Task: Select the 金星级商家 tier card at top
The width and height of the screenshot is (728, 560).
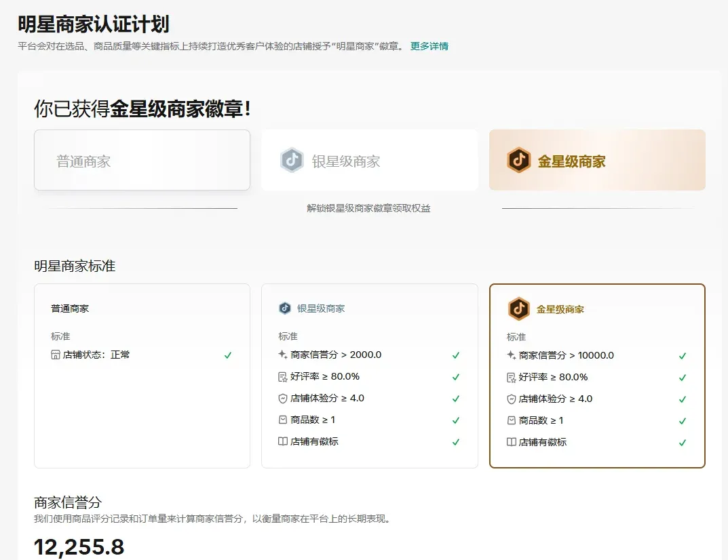Action: point(597,160)
